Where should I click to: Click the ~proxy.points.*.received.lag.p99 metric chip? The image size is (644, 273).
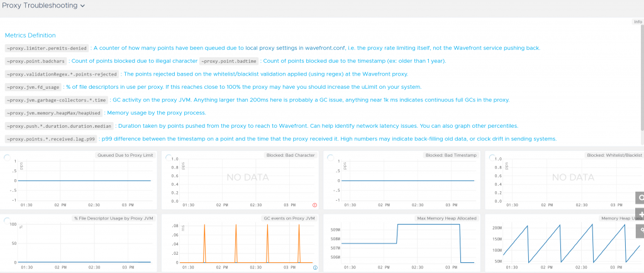click(52, 139)
